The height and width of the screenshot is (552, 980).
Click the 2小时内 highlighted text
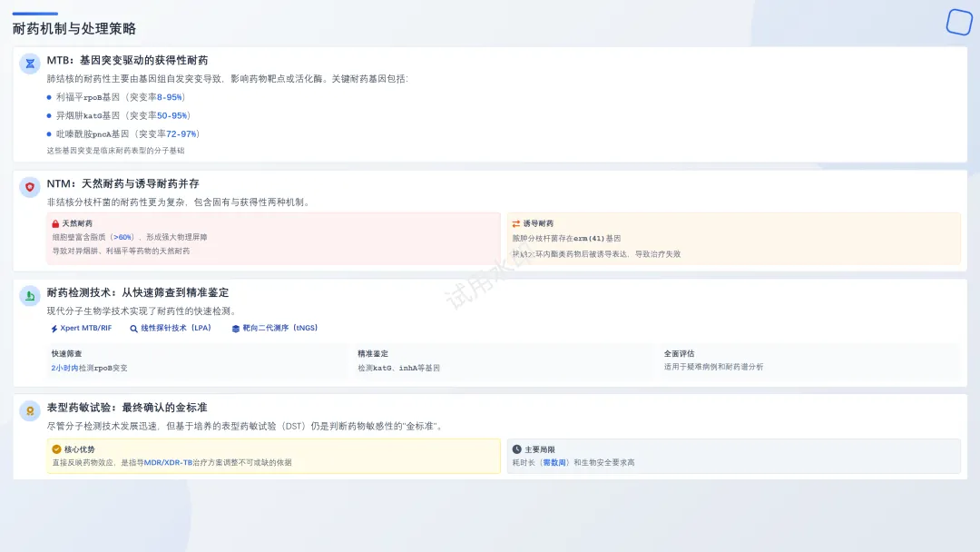64,369
